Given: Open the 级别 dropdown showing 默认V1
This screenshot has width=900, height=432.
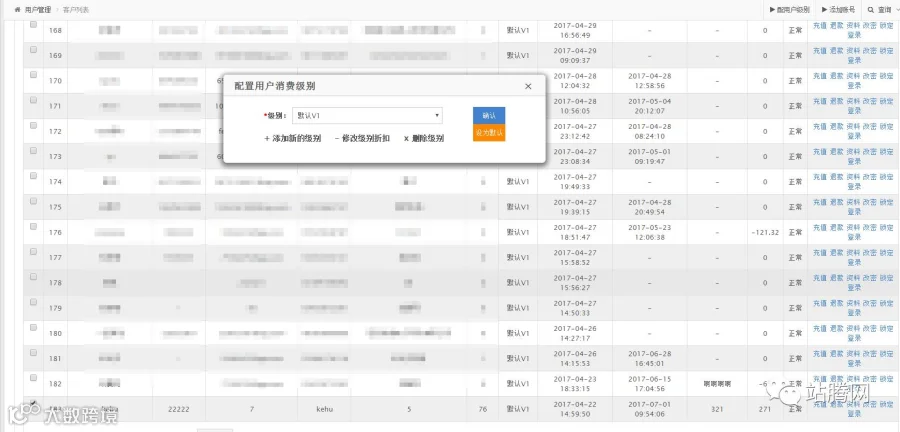Looking at the screenshot, I should (x=367, y=115).
